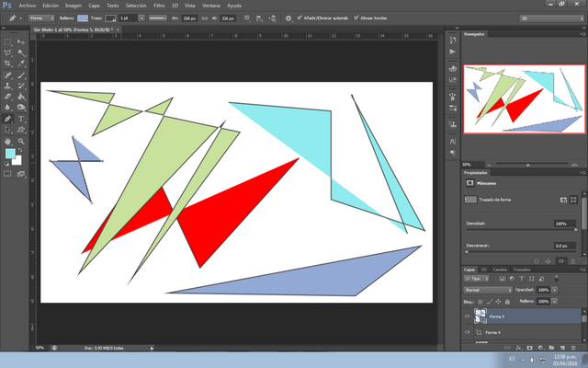
Task: Select the Magic Wand tool
Action: pyautogui.click(x=21, y=52)
